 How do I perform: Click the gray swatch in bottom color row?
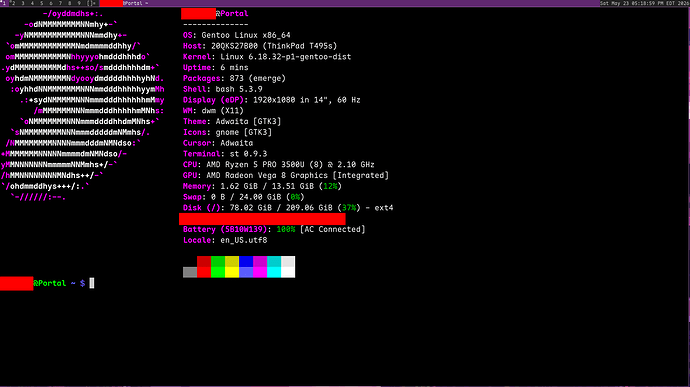(190, 272)
